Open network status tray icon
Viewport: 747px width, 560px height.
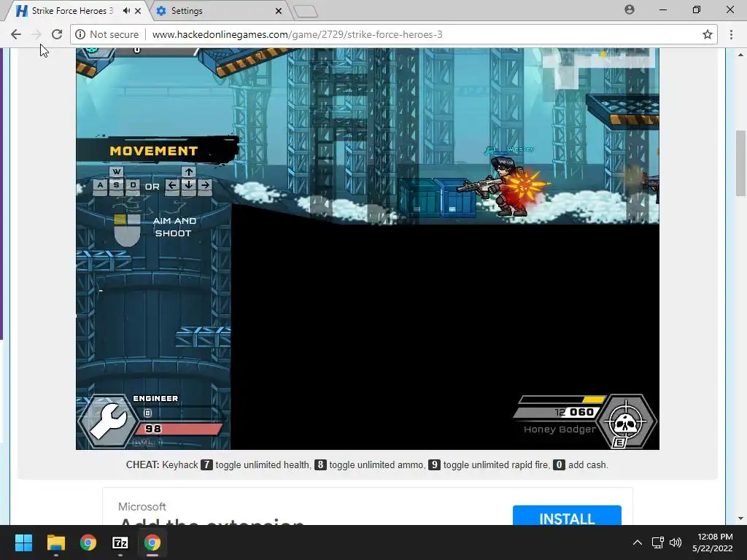point(658,542)
